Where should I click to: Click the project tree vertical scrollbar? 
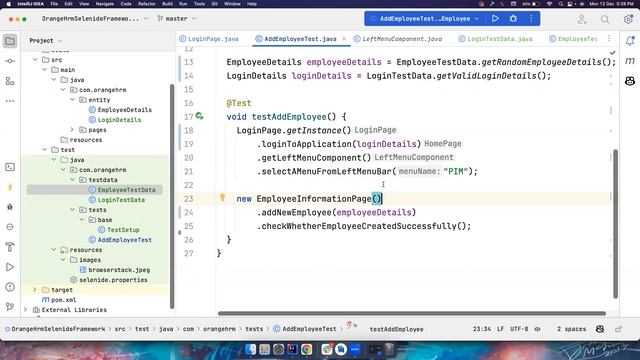click(172, 196)
